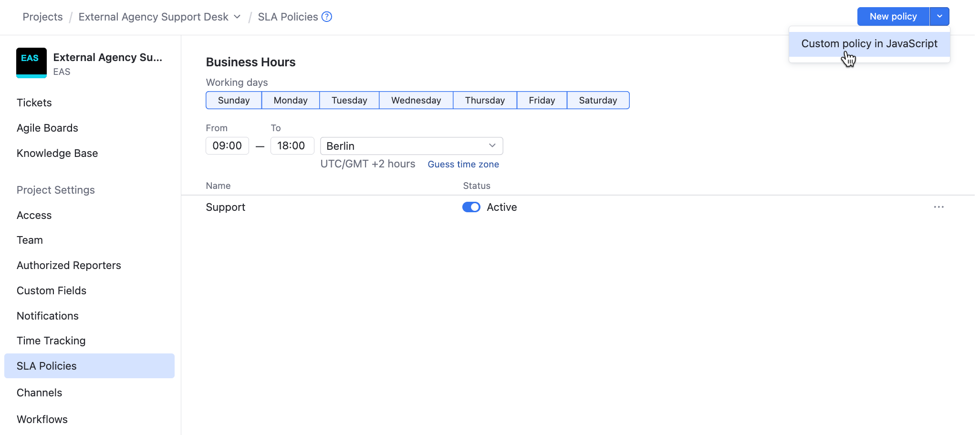
Task: Toggle Sunday as a working day
Action: (x=233, y=100)
